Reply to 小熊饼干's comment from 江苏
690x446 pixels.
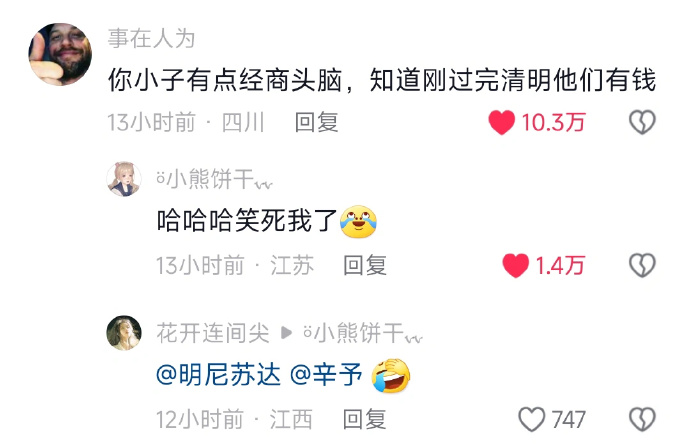pos(365,265)
